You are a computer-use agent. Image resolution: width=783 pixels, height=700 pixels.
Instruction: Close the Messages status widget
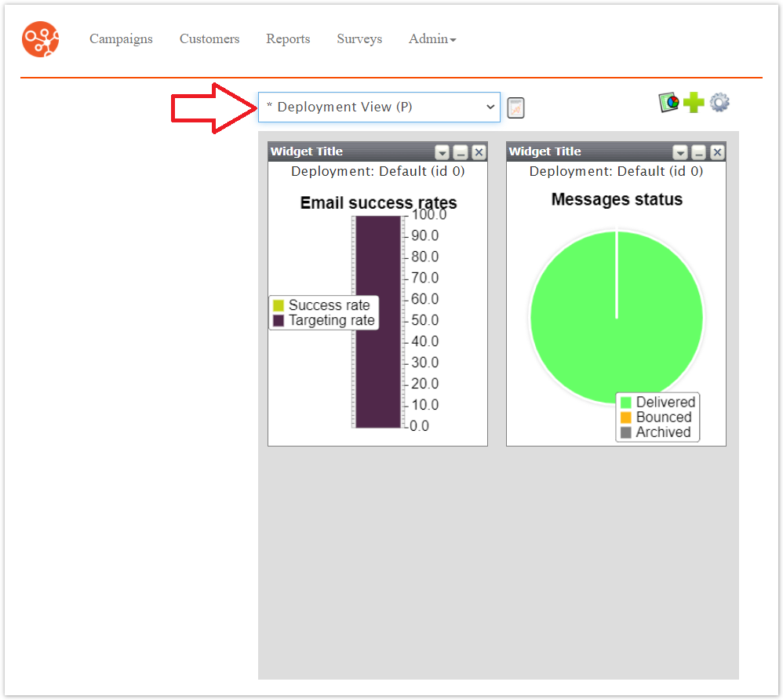[x=717, y=152]
